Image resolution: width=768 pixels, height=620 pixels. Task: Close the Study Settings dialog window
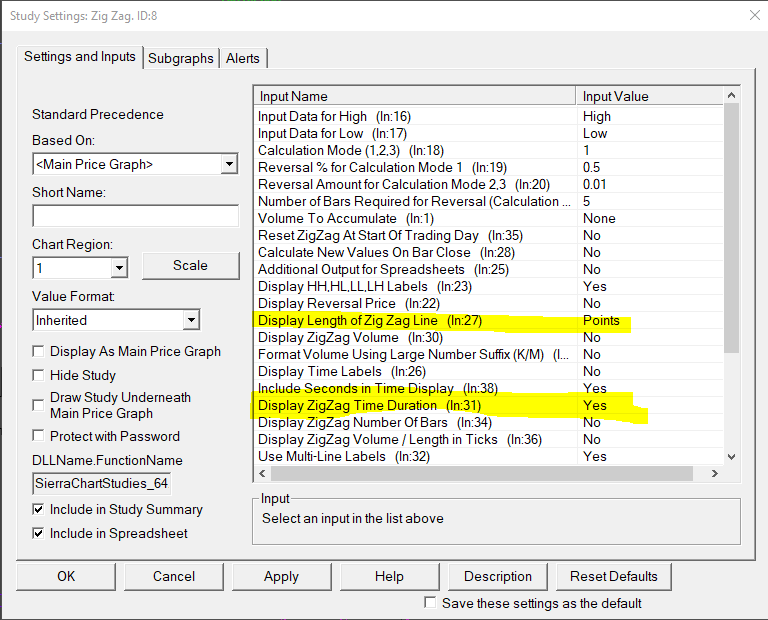point(751,15)
